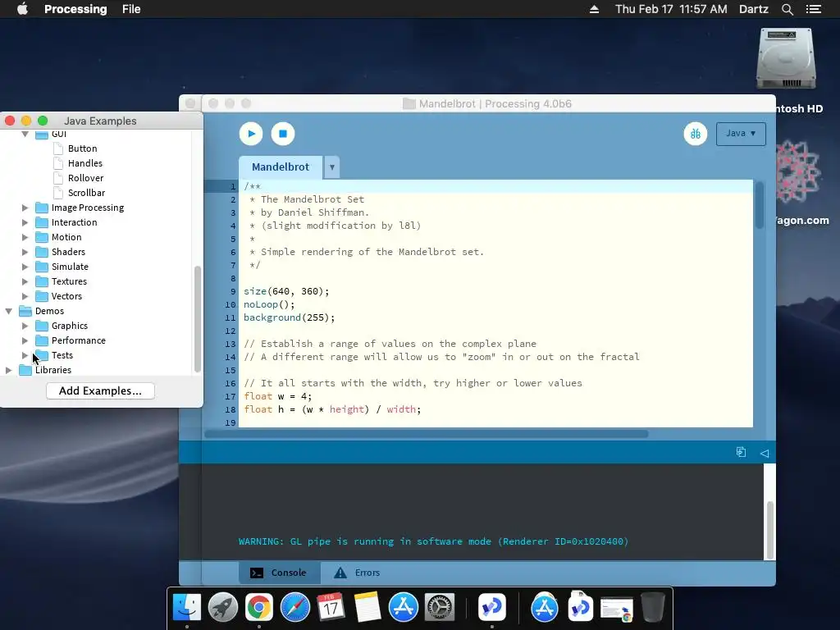Viewport: 840px width, 630px height.
Task: Click the Demos folder icon
Action: click(x=25, y=311)
